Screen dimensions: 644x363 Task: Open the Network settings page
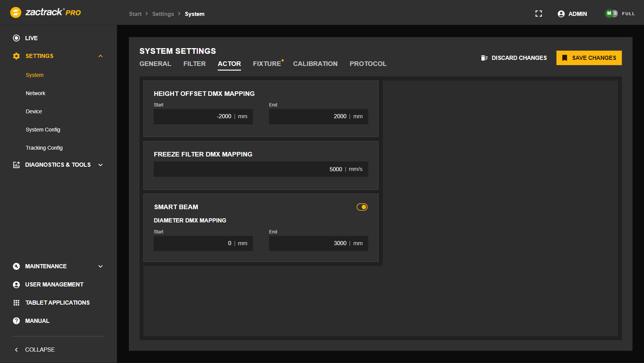tap(36, 93)
